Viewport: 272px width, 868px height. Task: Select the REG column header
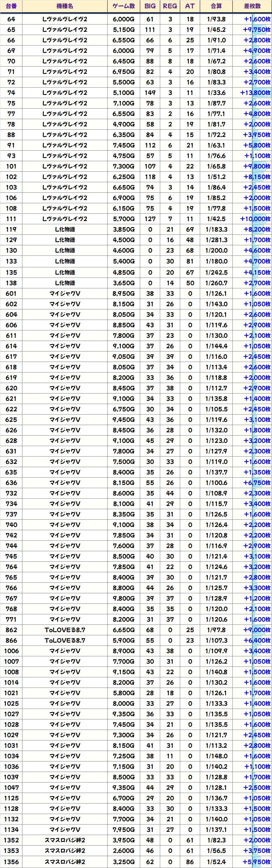(x=170, y=6)
